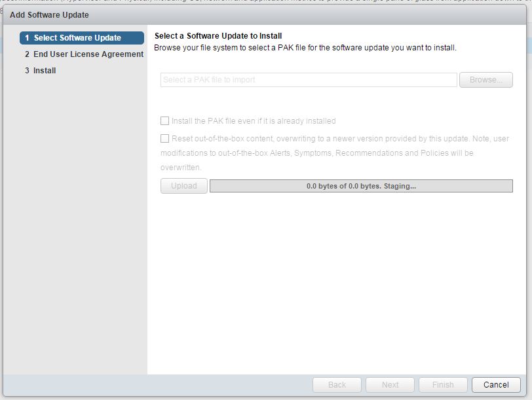
Task: Click the Next button
Action: coord(390,385)
